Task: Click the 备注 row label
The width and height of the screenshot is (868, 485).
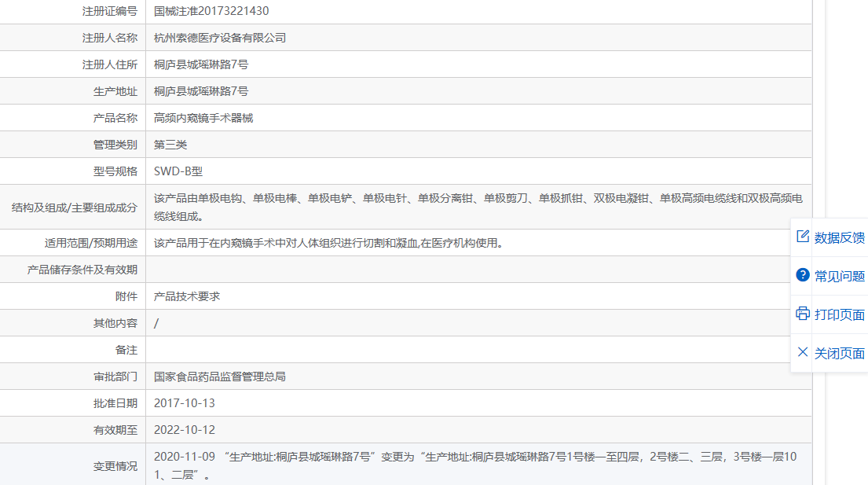Action: point(126,350)
